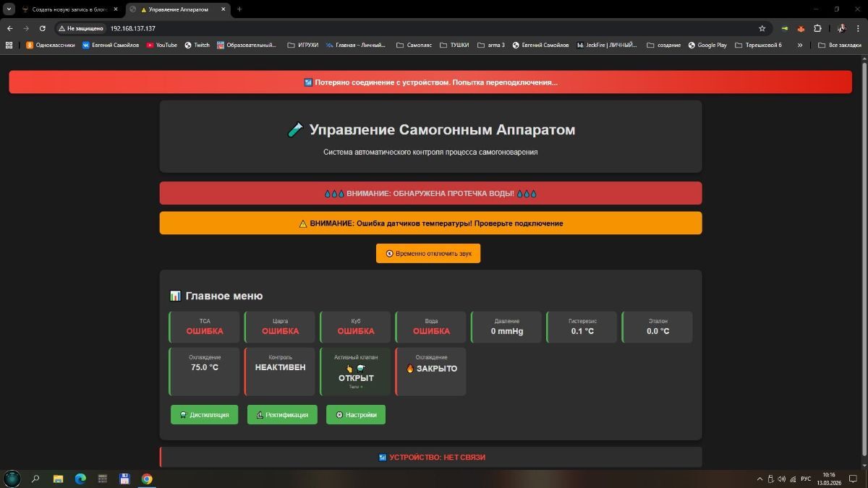Toggle the Контроль НЕАКТИВЕН tile
This screenshot has width=868, height=488.
tap(280, 372)
